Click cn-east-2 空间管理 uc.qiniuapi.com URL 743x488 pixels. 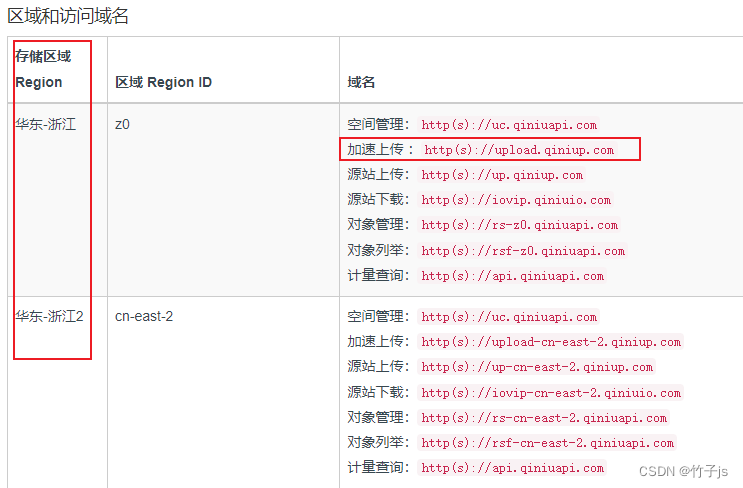509,317
